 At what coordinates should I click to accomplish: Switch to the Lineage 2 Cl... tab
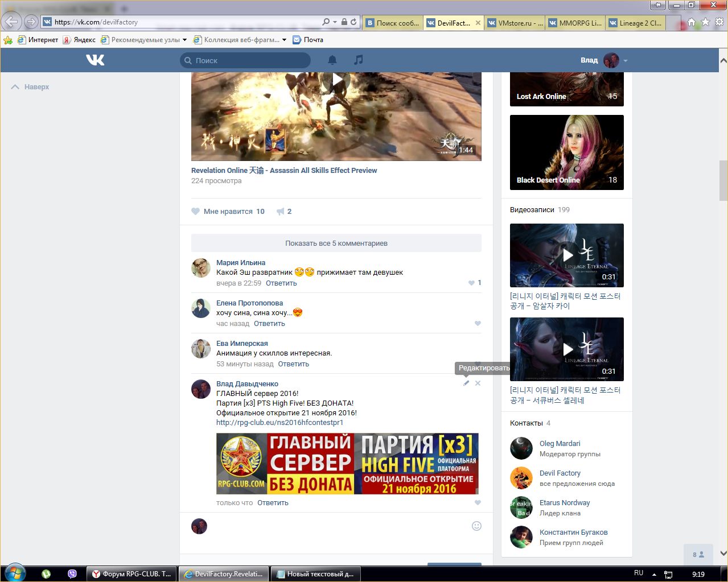[x=635, y=23]
